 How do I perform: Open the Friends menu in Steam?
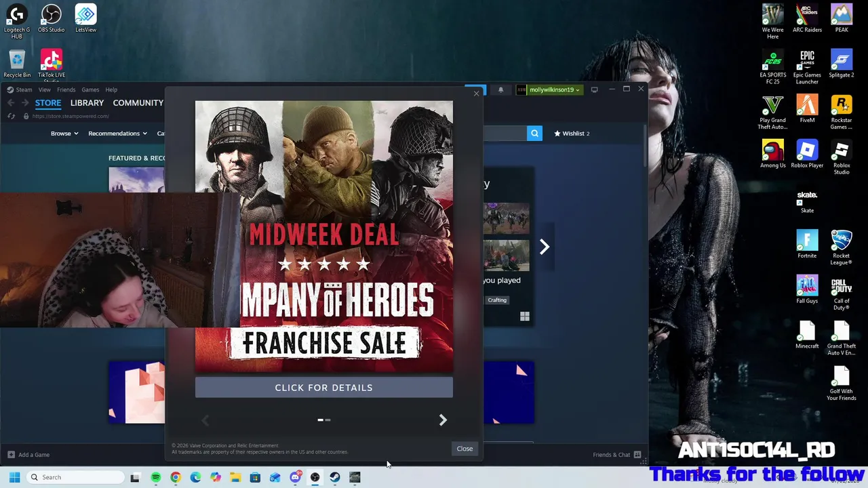tap(66, 89)
